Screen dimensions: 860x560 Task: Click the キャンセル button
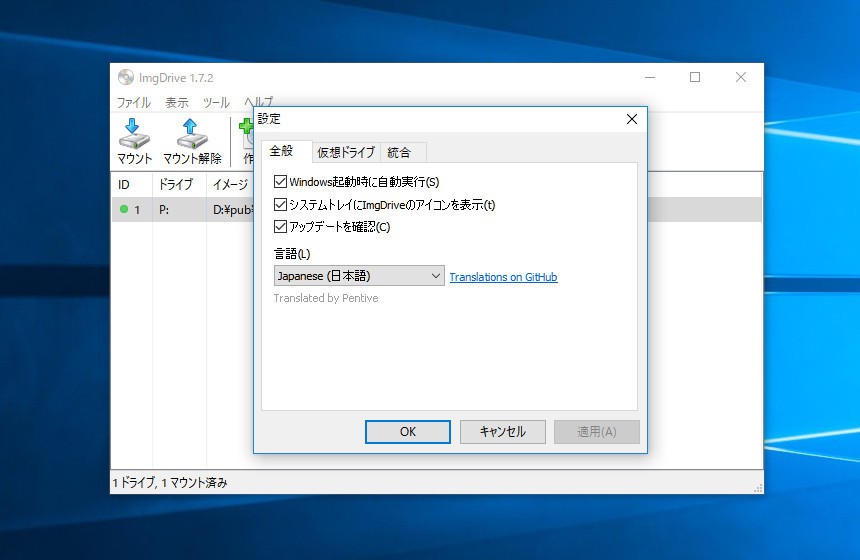(502, 432)
